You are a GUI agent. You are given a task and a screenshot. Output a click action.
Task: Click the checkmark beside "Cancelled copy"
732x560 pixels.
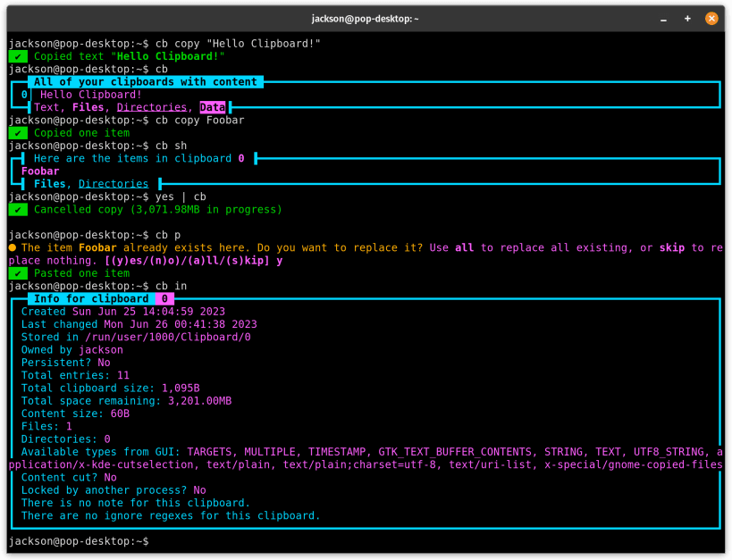coord(18,209)
